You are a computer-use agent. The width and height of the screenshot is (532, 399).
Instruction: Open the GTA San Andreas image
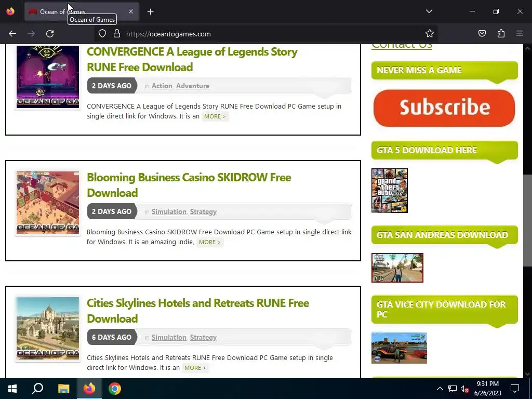point(397,268)
